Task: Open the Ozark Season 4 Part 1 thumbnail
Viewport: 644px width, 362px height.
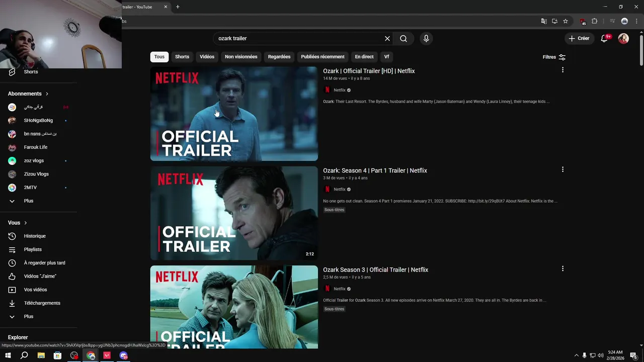Action: [x=234, y=213]
